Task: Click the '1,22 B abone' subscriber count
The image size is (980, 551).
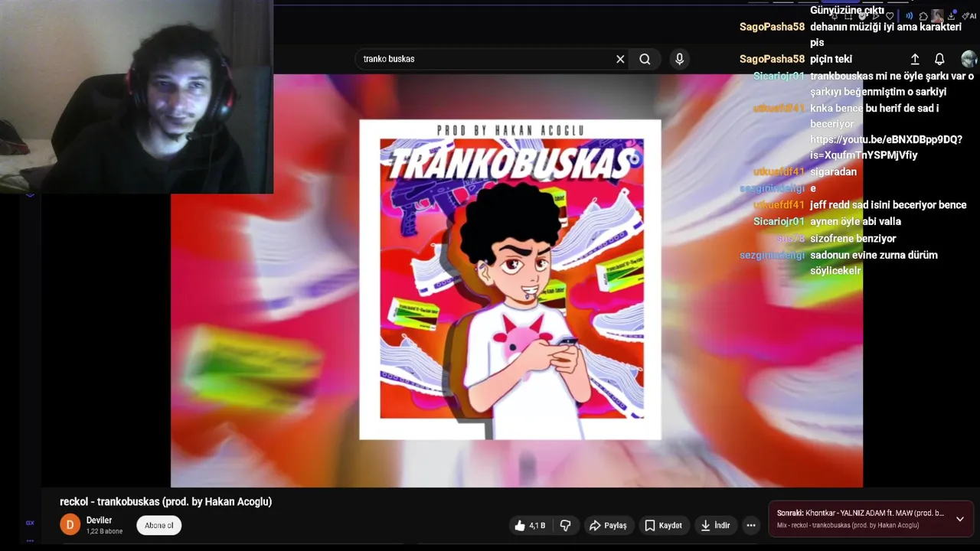Action: [x=104, y=531]
